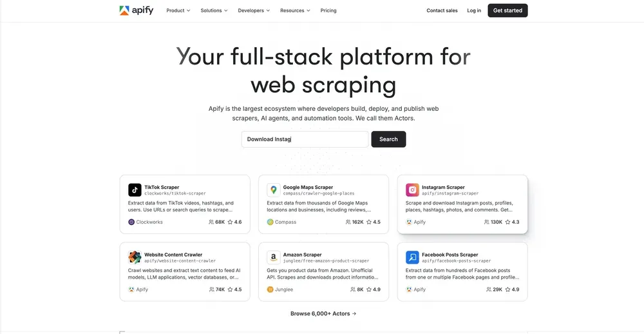Click star icon on Website Content Crawler card

230,290
